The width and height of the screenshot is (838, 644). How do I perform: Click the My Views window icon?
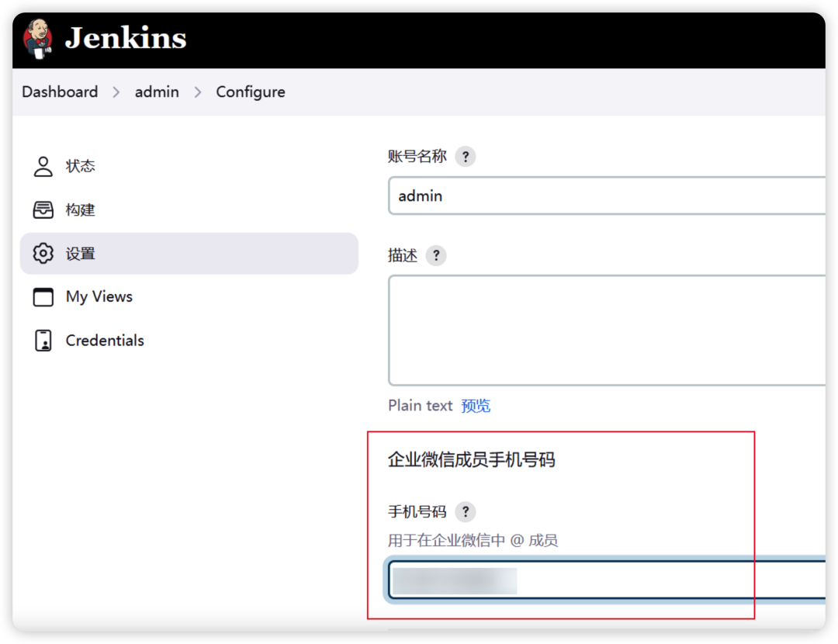tap(43, 297)
